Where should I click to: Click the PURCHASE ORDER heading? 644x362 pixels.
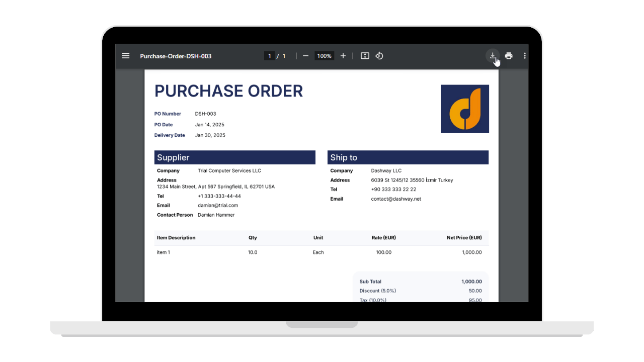228,91
